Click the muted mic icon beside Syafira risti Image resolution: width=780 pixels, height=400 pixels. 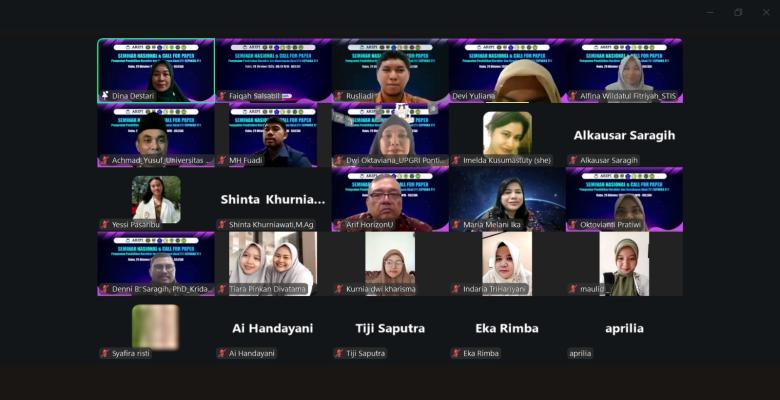105,353
